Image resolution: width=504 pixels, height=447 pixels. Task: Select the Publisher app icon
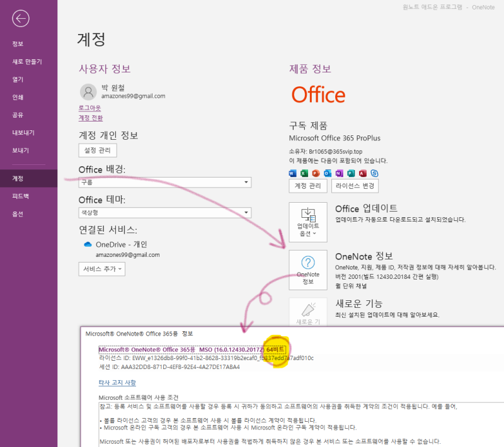[350, 172]
